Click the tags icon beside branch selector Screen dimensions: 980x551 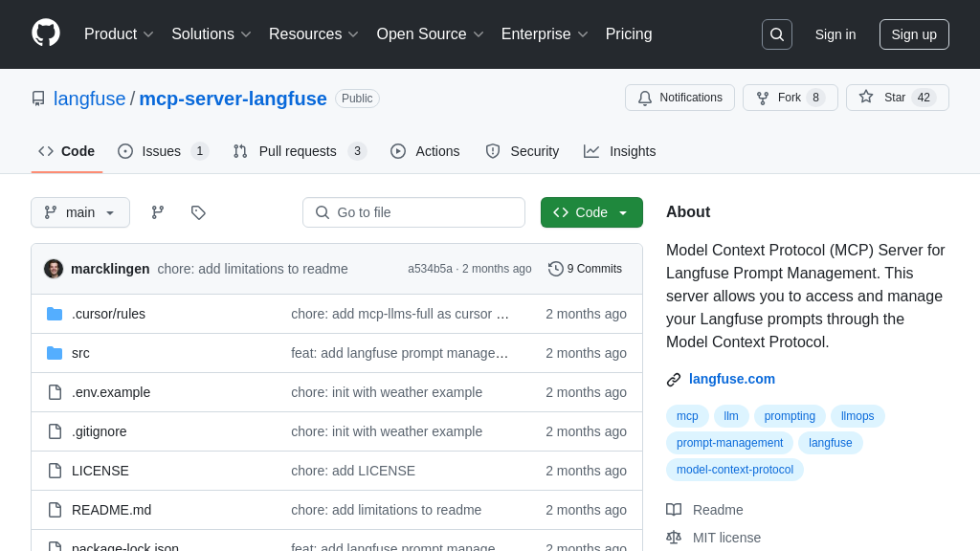[x=198, y=212]
